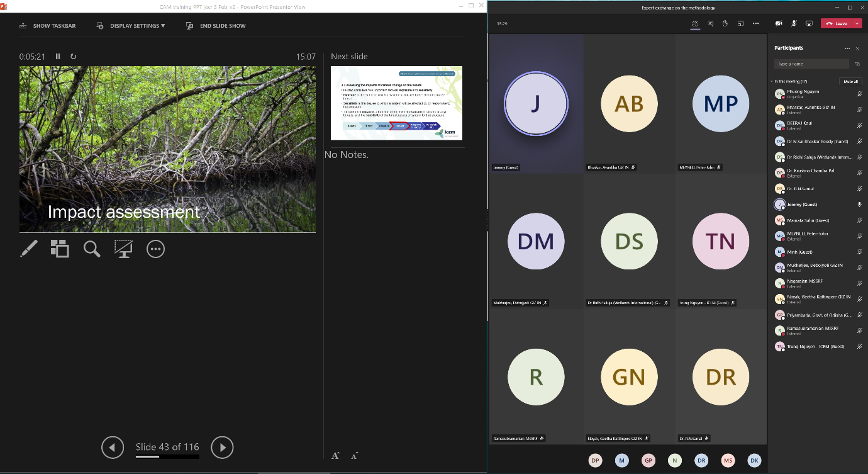
Task: Open the meeting chat panel
Action: pos(710,23)
